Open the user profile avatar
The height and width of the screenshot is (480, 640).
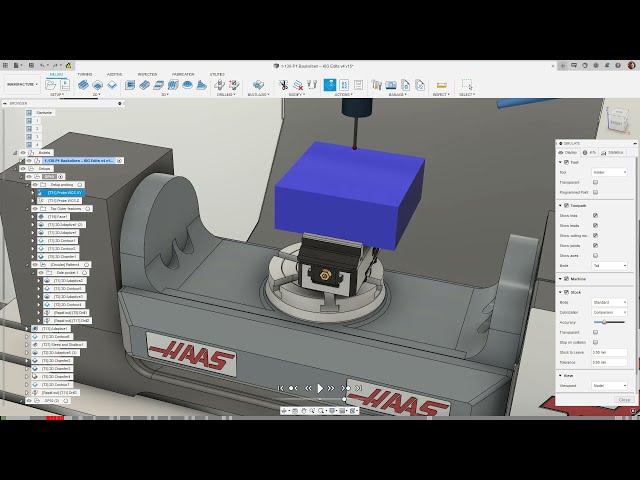pyautogui.click(x=631, y=65)
